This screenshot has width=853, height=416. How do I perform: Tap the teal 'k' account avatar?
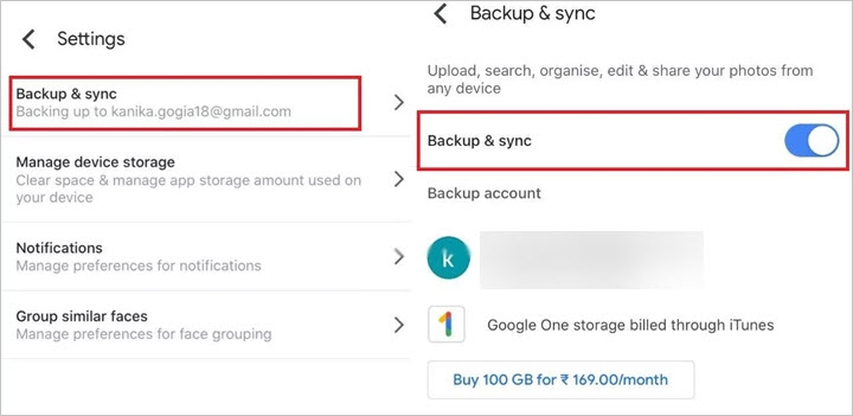click(x=448, y=259)
